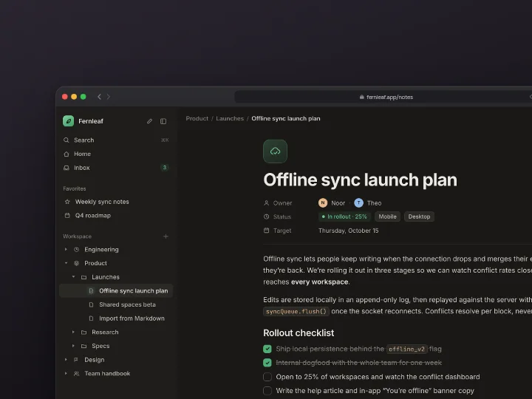Open Search in the sidebar
Image resolution: width=532 pixels, height=399 pixels.
pos(116,140)
